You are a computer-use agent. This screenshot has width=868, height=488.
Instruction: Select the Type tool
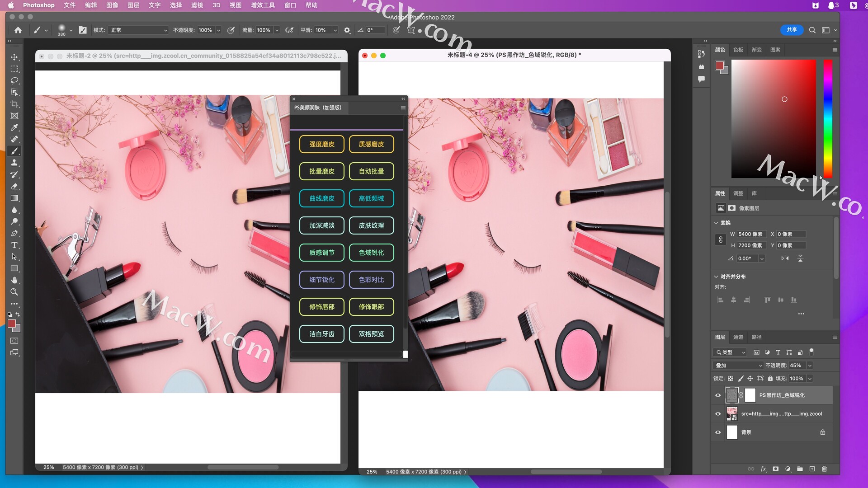coord(14,245)
